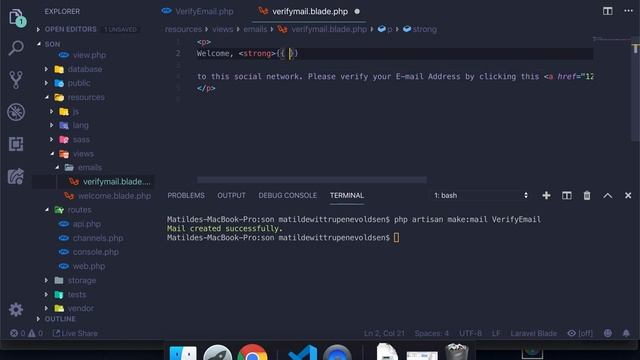
Task: Launch Google Chrome from the Dock
Action: (x=252, y=353)
